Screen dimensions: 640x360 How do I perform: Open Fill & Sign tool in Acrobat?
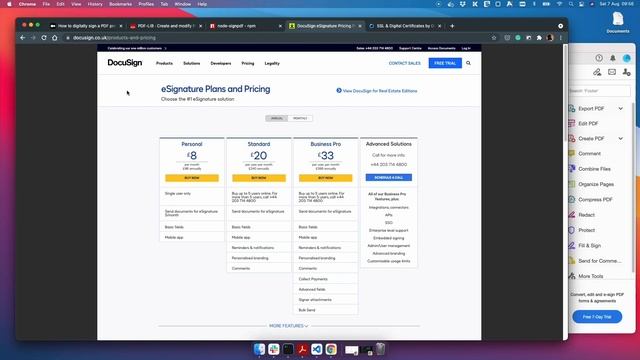(x=589, y=246)
